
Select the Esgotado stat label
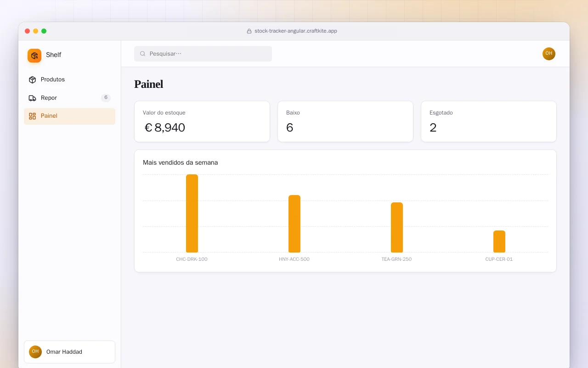pyautogui.click(x=441, y=113)
